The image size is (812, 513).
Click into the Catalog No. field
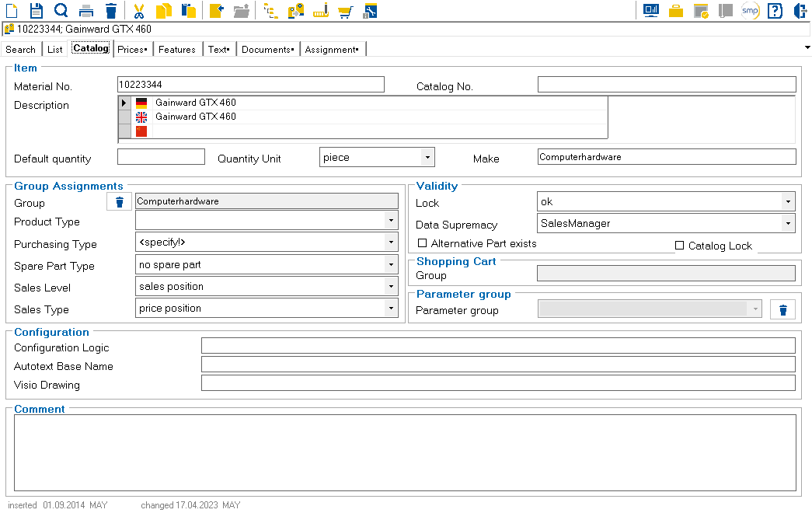click(x=667, y=85)
